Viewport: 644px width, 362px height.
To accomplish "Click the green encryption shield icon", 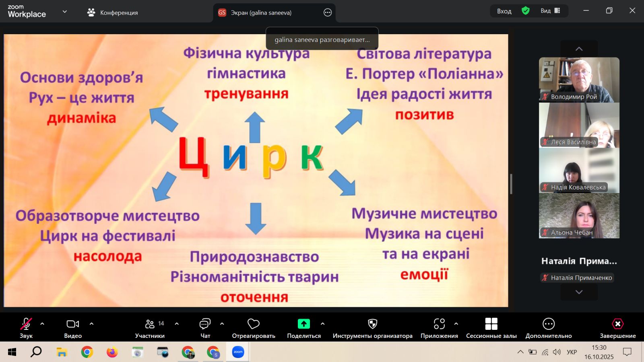I will click(525, 11).
